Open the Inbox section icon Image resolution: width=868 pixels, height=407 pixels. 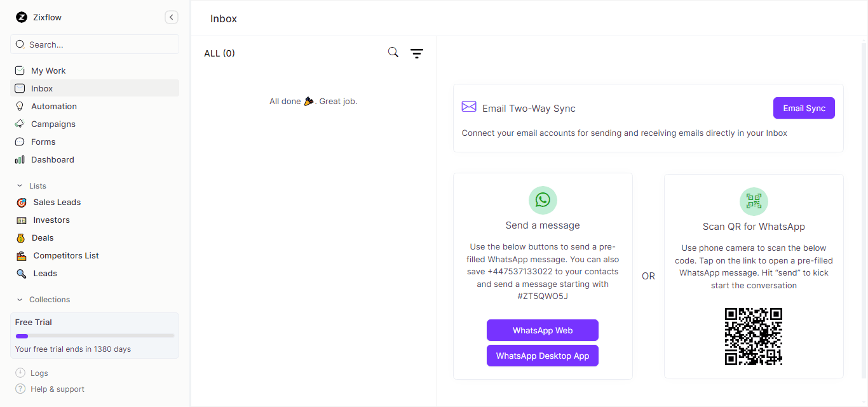22,88
